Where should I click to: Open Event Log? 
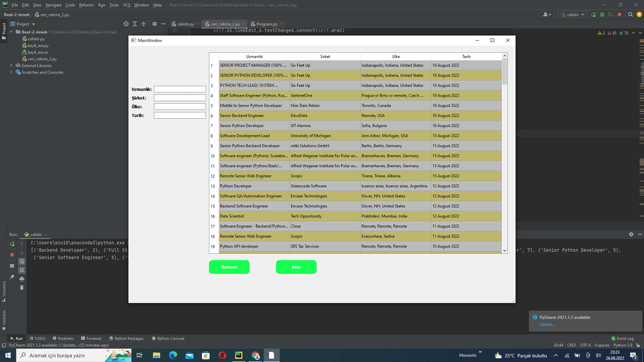pyautogui.click(x=623, y=339)
